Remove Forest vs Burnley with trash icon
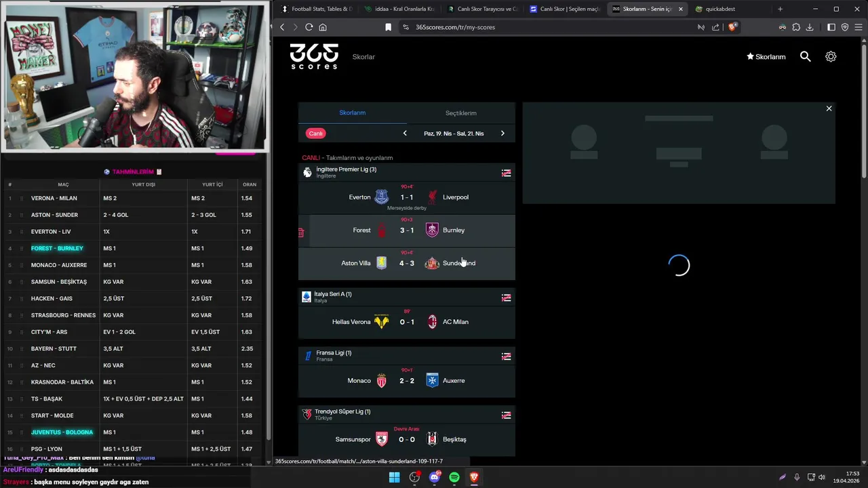Image resolution: width=868 pixels, height=488 pixels. tap(301, 232)
